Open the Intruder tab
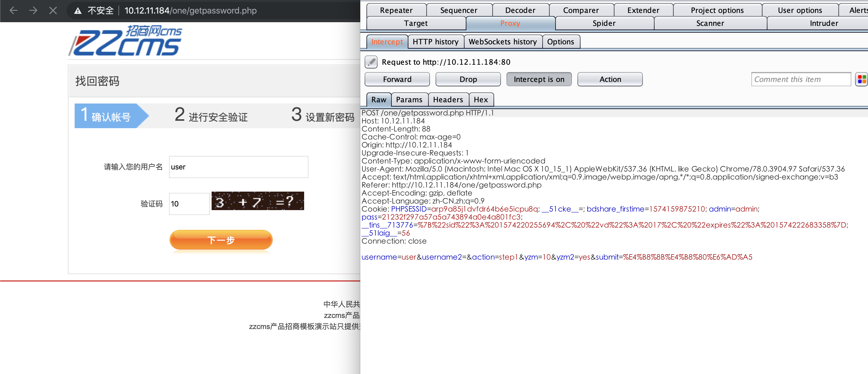Image resolution: width=868 pixels, height=374 pixels. coord(824,23)
